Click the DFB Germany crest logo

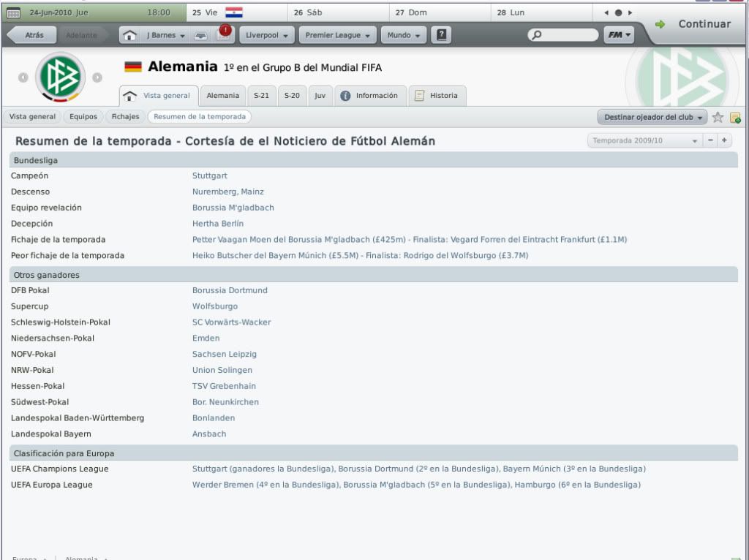pos(60,77)
